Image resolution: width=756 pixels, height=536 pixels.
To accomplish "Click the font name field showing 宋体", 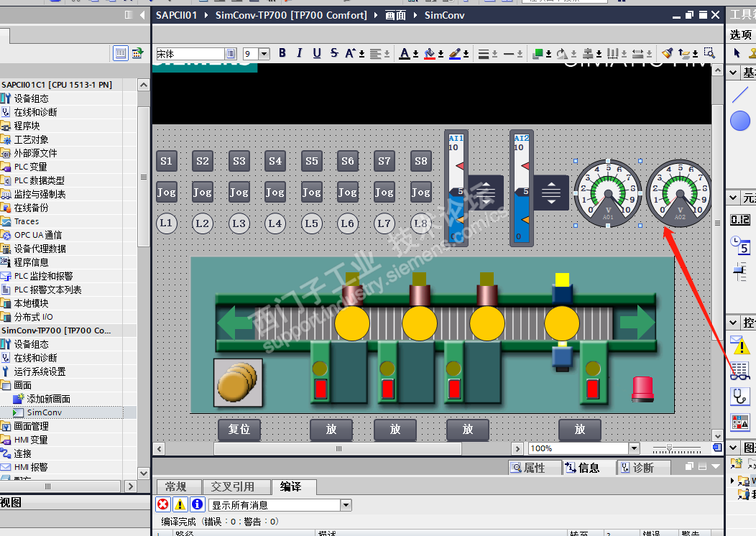I will click(x=190, y=53).
